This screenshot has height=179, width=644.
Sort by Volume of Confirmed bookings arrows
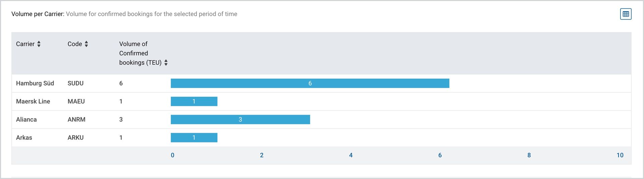pyautogui.click(x=166, y=63)
